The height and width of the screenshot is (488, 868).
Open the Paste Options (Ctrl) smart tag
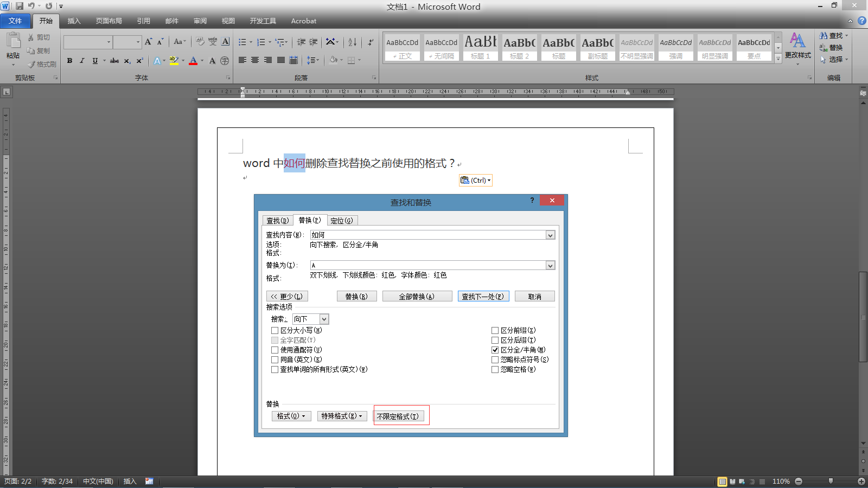coord(476,181)
